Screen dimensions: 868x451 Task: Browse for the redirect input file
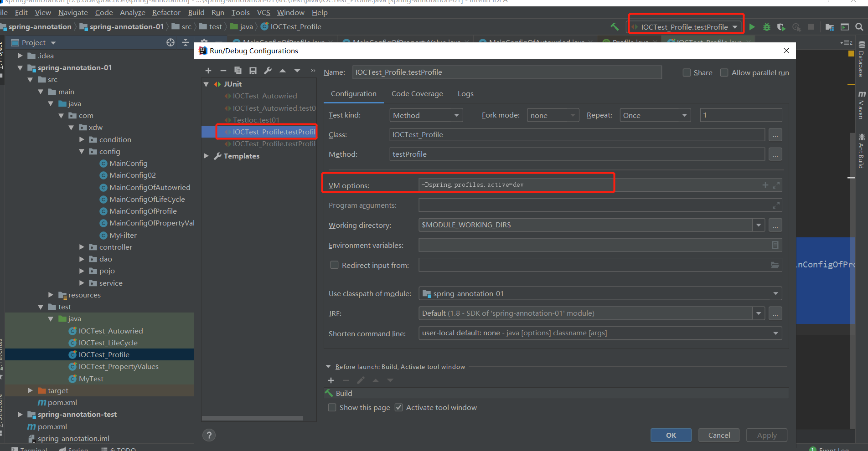[775, 265]
